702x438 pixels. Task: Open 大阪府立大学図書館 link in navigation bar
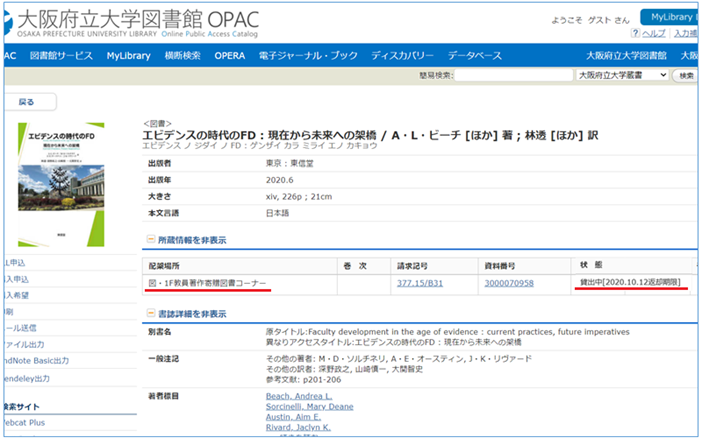(626, 56)
